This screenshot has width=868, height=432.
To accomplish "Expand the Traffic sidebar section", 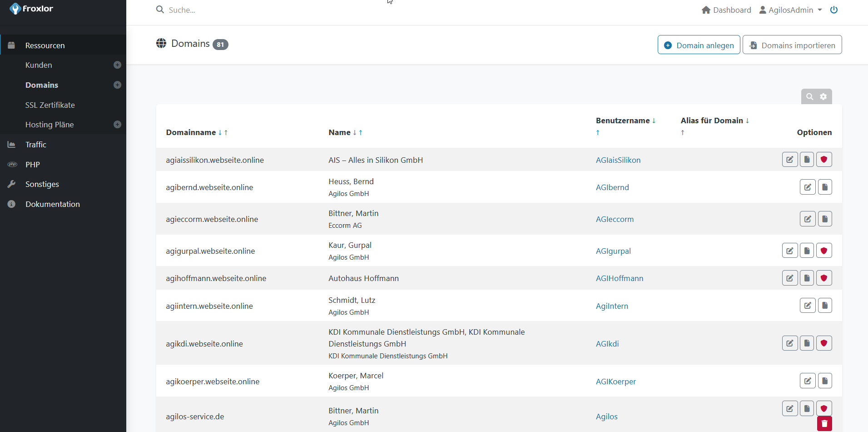I will [x=63, y=145].
